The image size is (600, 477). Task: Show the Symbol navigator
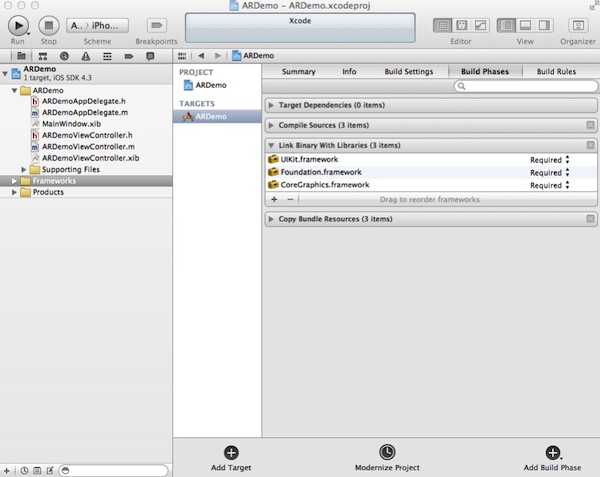pyautogui.click(x=43, y=56)
